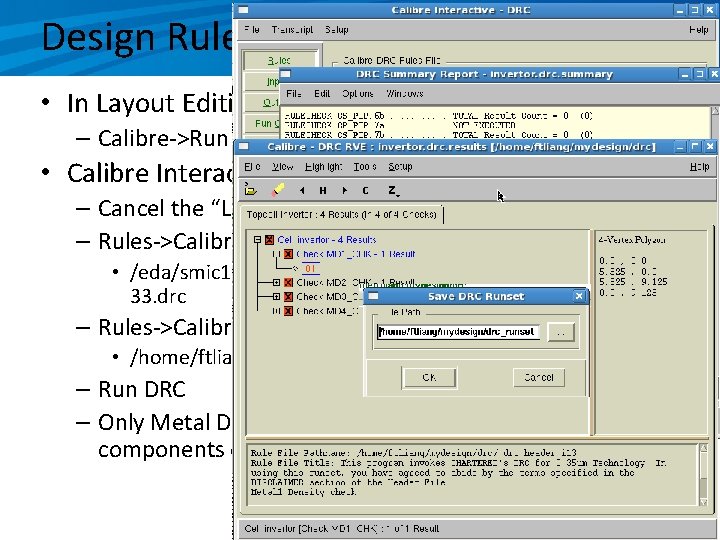Collapse the Cell invertor tree node
This screenshot has height=540, width=720.
[x=258, y=240]
